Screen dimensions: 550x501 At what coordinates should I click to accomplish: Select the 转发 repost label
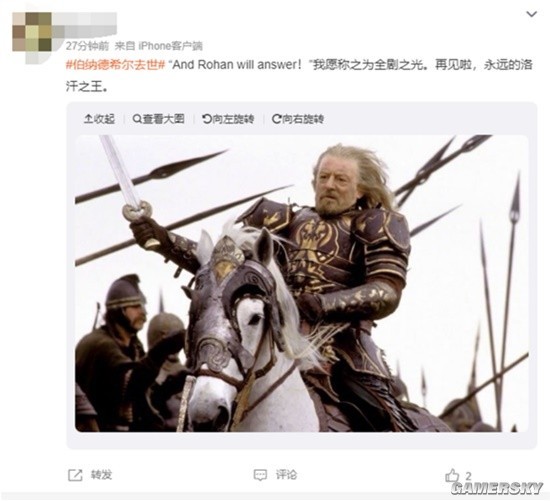[x=101, y=475]
